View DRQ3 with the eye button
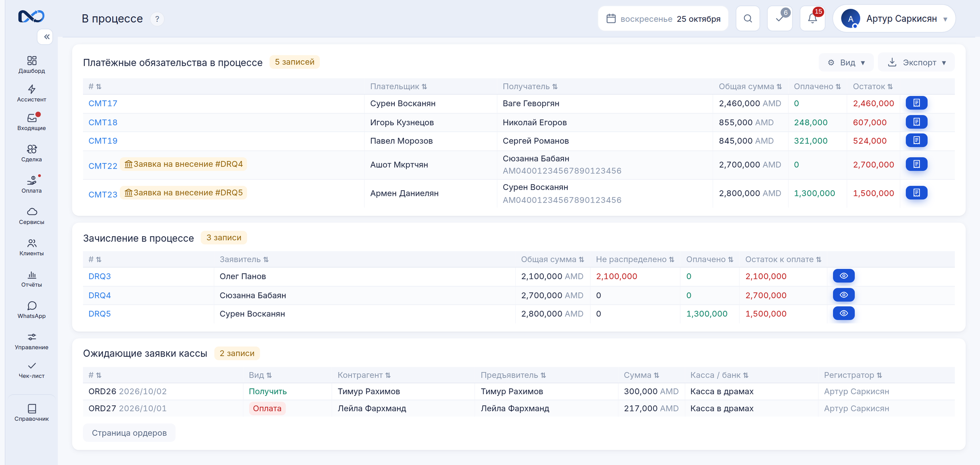Screen dimensions: 980x465 click(843, 276)
